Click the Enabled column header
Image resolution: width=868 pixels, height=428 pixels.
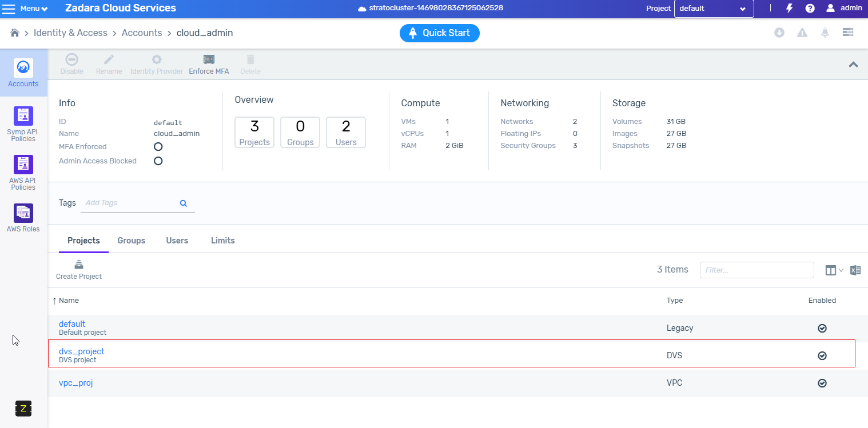coord(822,300)
